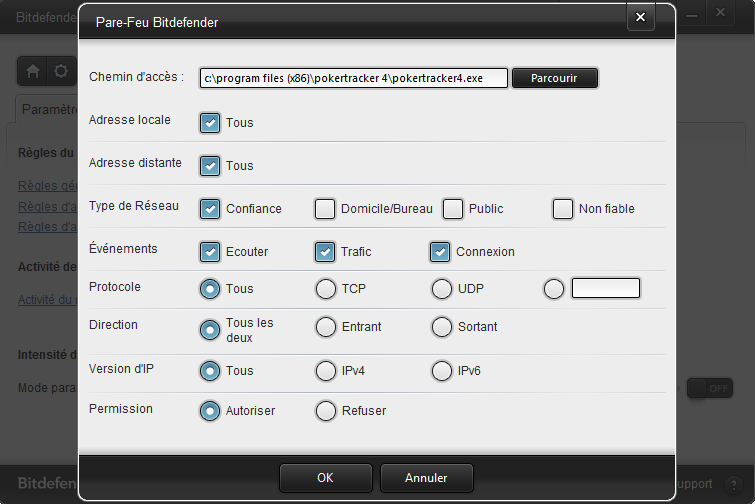This screenshot has height=504, width=755.
Task: Click the Parcourir button
Action: (555, 78)
